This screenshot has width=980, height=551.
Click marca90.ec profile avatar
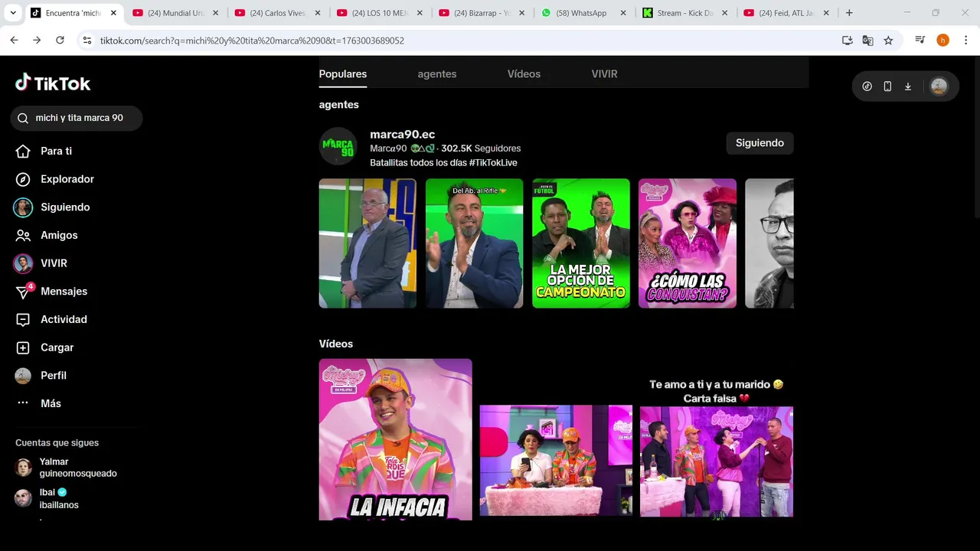pos(338,147)
